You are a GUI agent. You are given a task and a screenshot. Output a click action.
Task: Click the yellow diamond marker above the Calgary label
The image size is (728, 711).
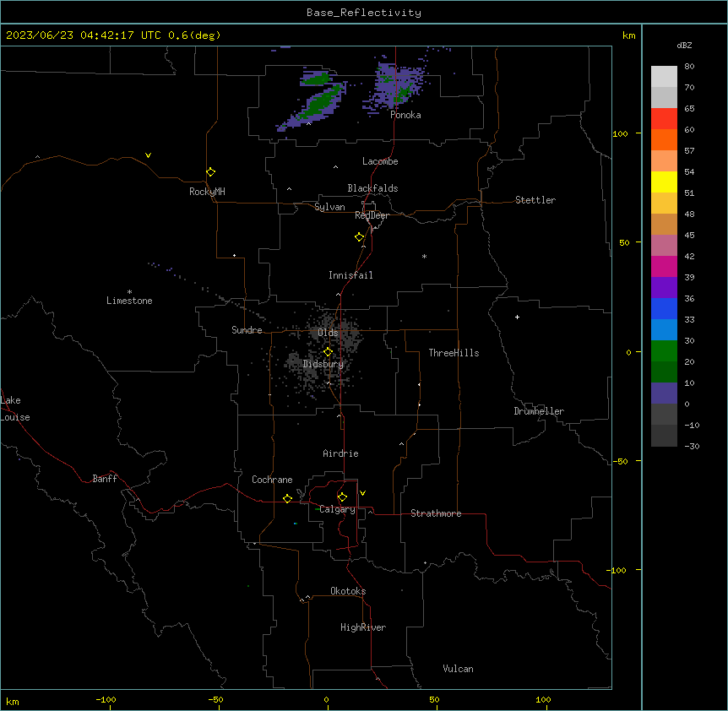(342, 497)
